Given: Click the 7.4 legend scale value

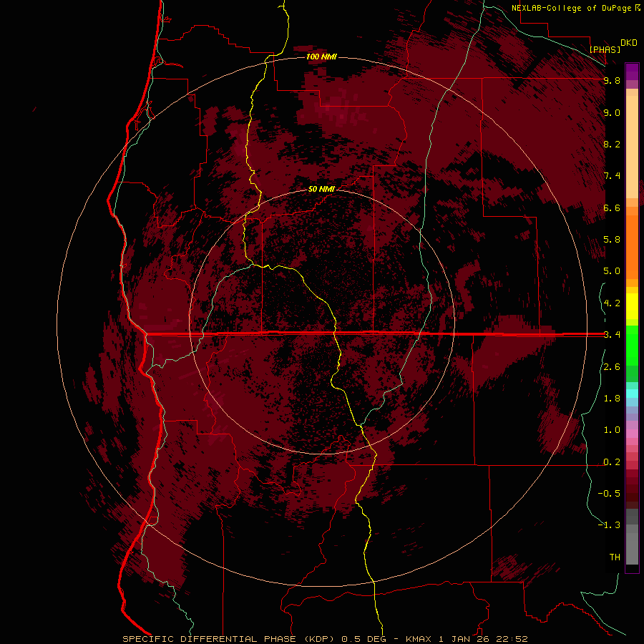Looking at the screenshot, I should [612, 176].
